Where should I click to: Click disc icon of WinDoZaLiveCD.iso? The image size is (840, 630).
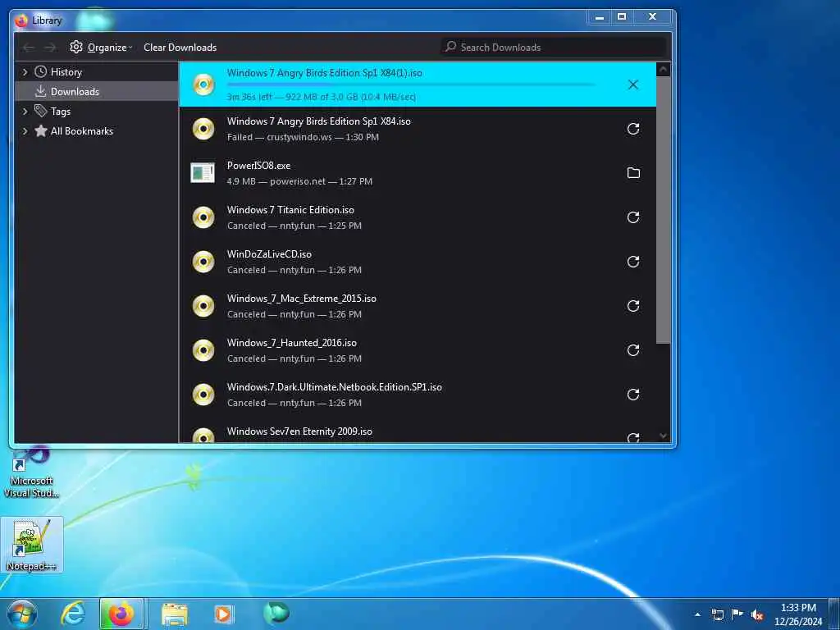point(203,262)
